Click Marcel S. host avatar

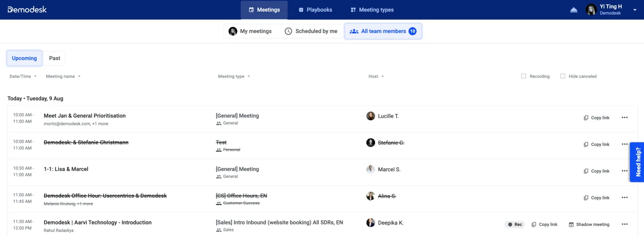pos(371,170)
